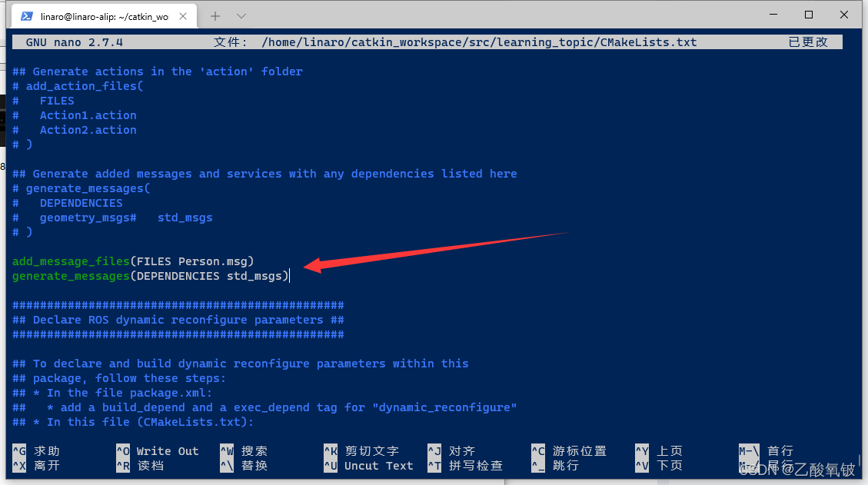The width and height of the screenshot is (868, 485).
Task: Click the ^W 搜索 search shortcut
Action: pos(244,450)
